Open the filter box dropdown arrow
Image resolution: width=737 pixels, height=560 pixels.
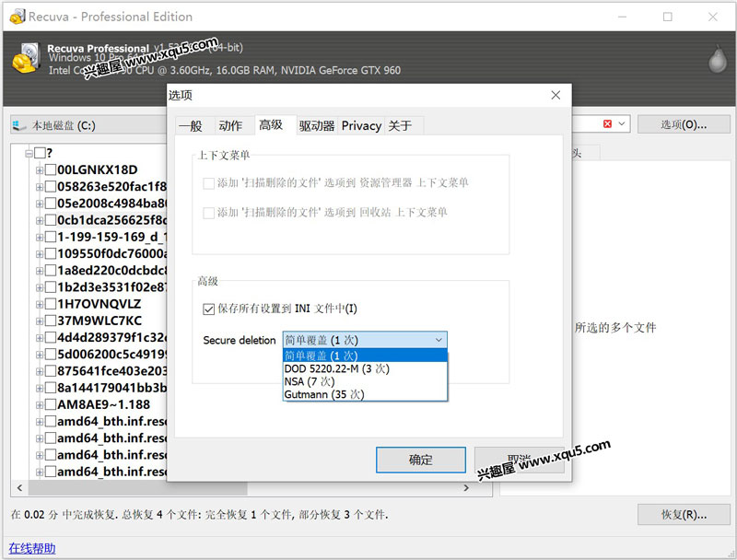click(x=621, y=124)
